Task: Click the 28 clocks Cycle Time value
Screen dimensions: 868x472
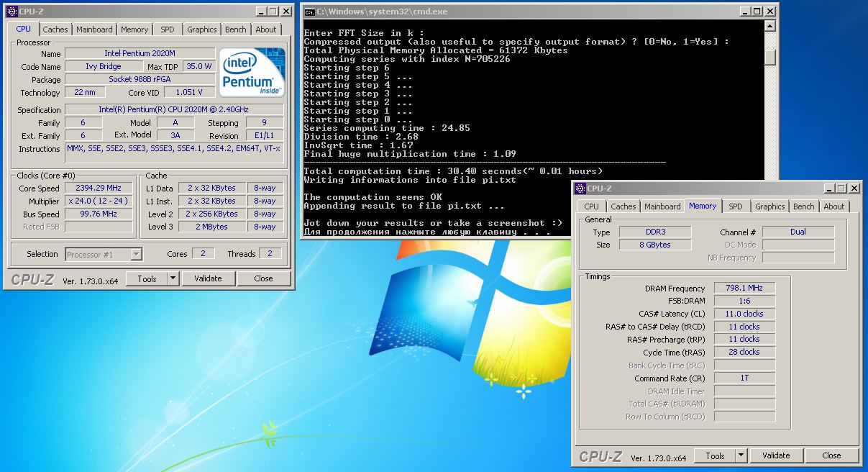Action: coord(744,352)
